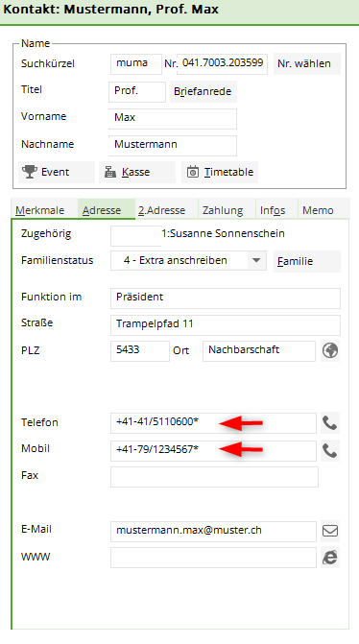Click the Suchkürzel field containing muma
Viewport: 359px width, 644px height.
(x=136, y=64)
